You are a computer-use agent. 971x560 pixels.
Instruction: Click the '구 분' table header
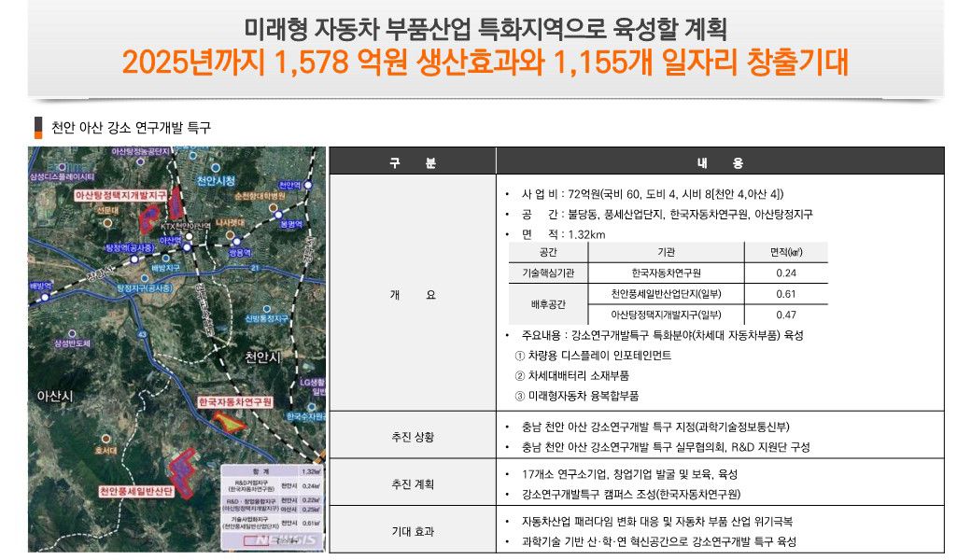[x=413, y=162]
